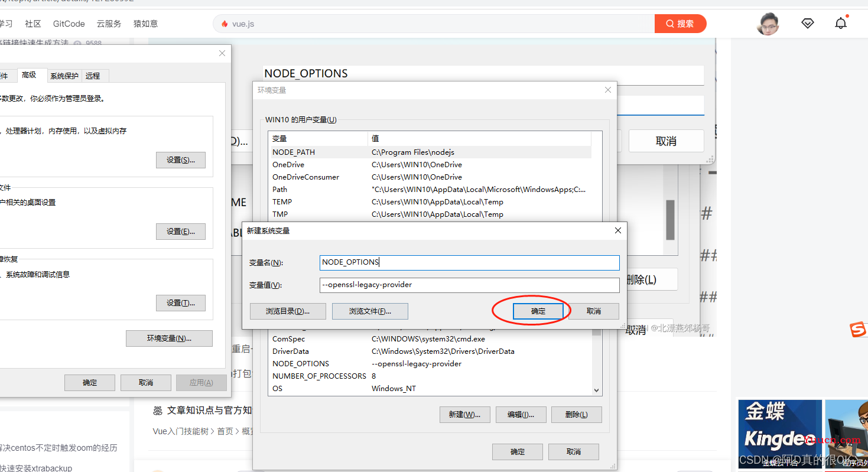Confirm new system variable with 确定
This screenshot has width=868, height=472.
point(538,311)
